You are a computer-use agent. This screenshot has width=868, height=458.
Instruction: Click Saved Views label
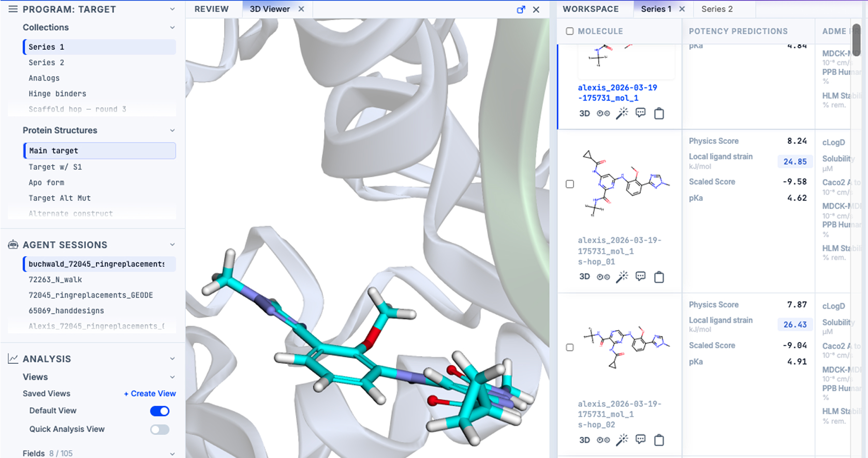(47, 394)
